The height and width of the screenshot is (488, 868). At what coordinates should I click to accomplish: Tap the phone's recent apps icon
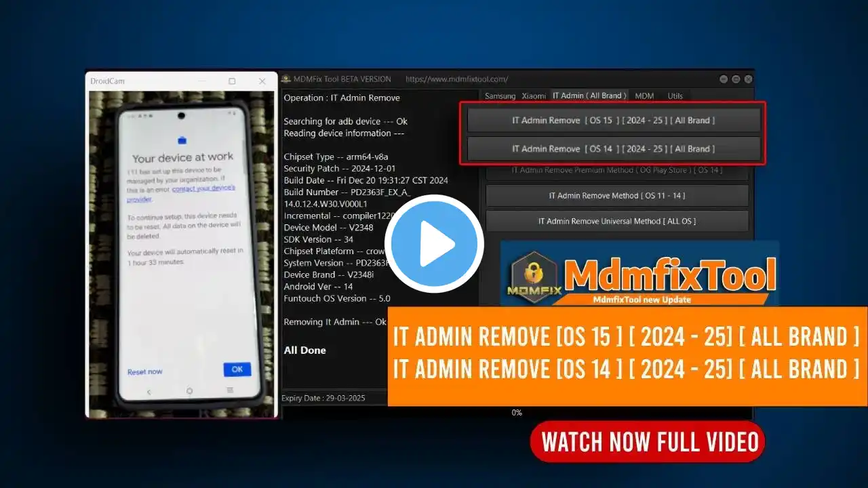pos(230,390)
